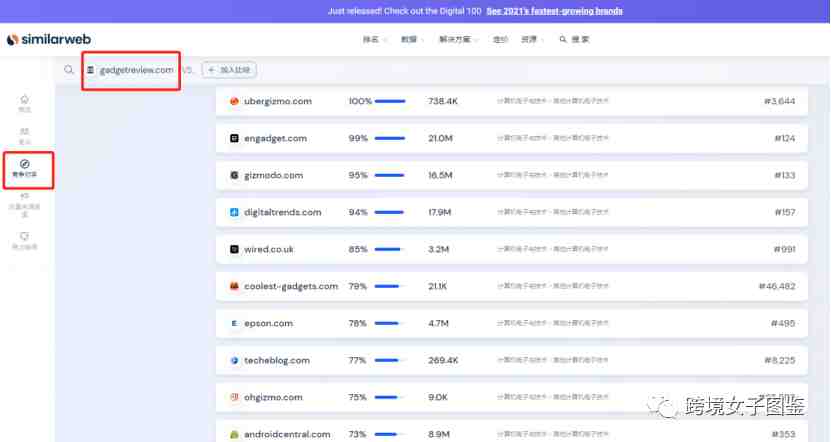Click the 100% similarity bar for ubergizmo.com

click(x=390, y=101)
